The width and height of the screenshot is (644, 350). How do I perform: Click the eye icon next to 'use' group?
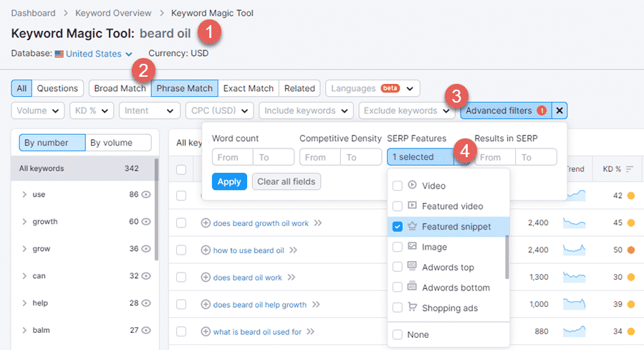[145, 194]
